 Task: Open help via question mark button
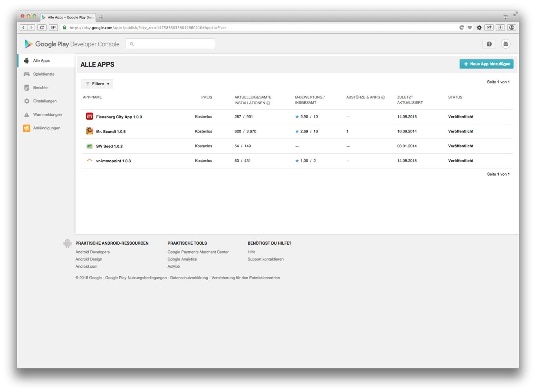(489, 44)
